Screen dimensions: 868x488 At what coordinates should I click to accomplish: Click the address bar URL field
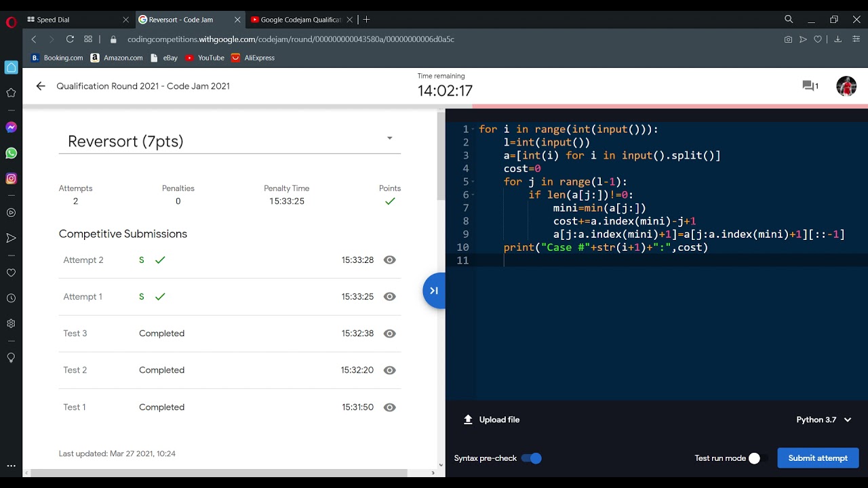[448, 39]
